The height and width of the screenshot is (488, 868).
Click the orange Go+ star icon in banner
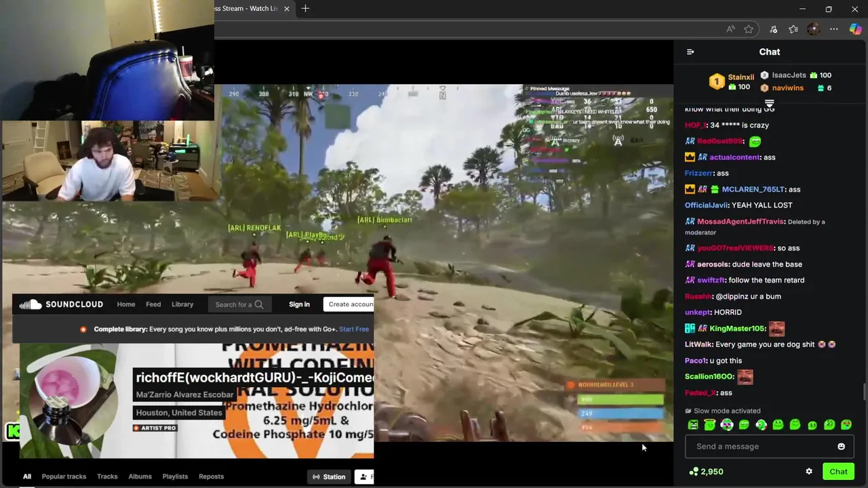coord(83,329)
